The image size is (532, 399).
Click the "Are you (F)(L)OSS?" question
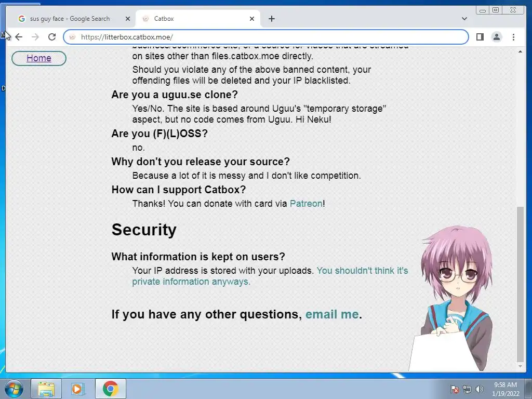pos(159,134)
